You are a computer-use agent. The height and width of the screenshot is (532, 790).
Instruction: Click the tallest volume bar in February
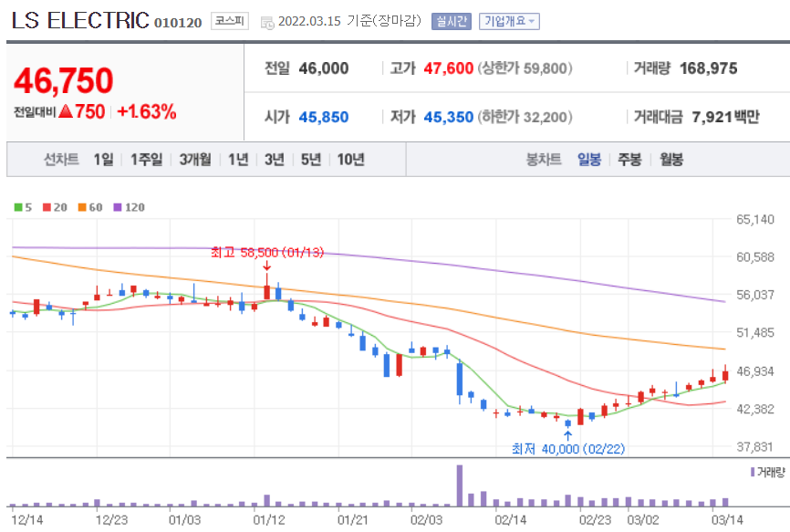pos(460,485)
